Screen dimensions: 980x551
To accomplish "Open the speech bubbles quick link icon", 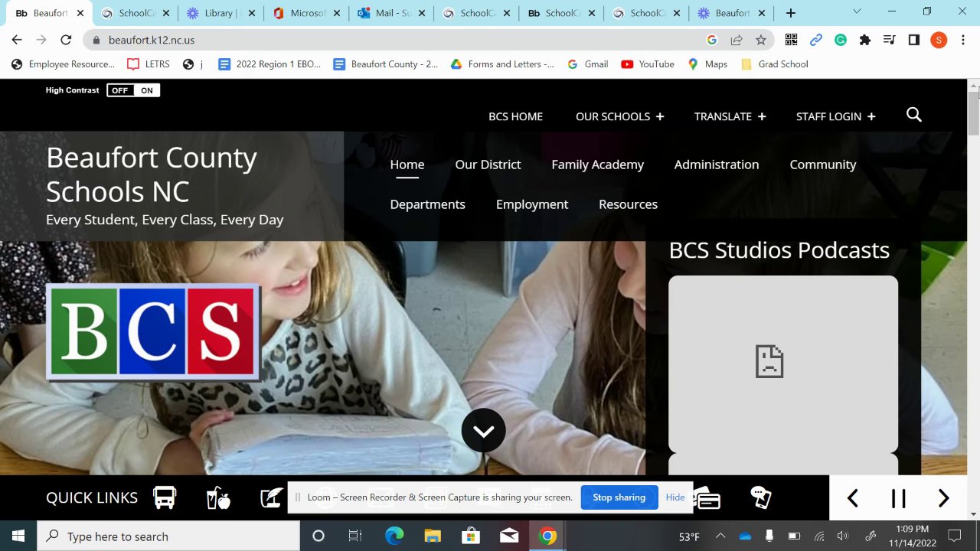I will click(x=760, y=497).
